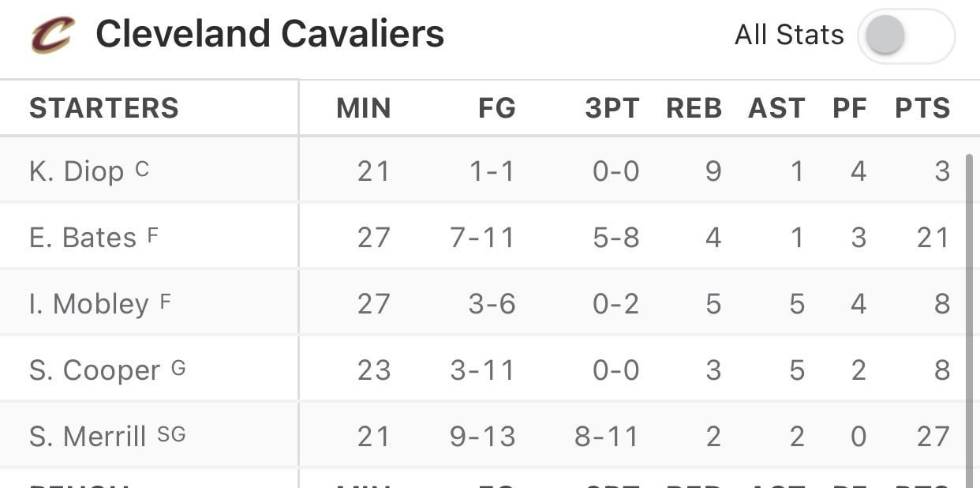Click the PTS column header
Image resolution: width=980 pixels, height=488 pixels.
(x=922, y=108)
